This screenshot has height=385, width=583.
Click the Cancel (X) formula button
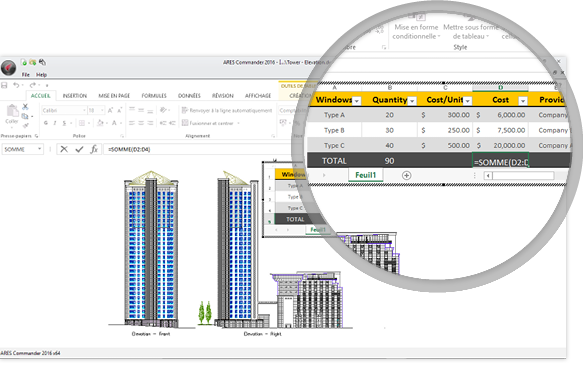(x=64, y=149)
